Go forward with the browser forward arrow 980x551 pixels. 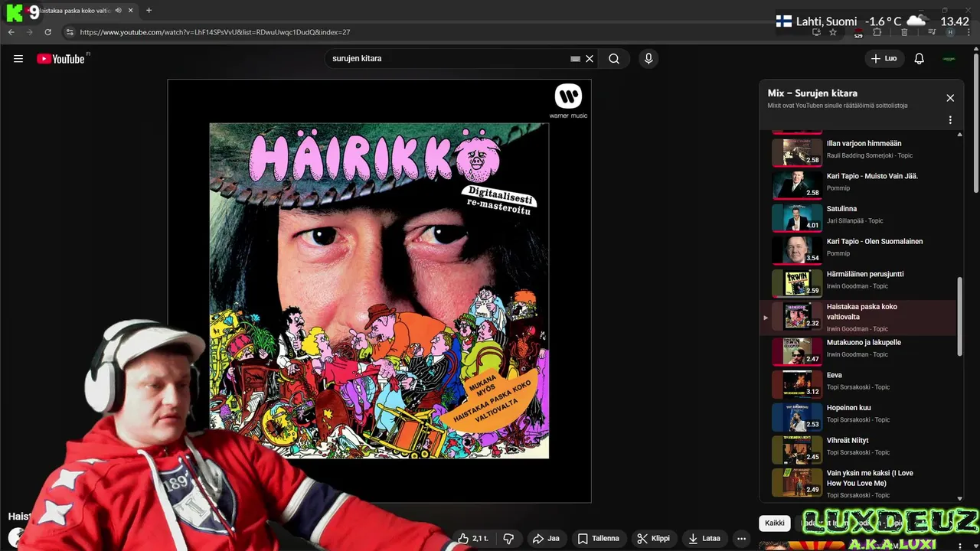pos(29,32)
